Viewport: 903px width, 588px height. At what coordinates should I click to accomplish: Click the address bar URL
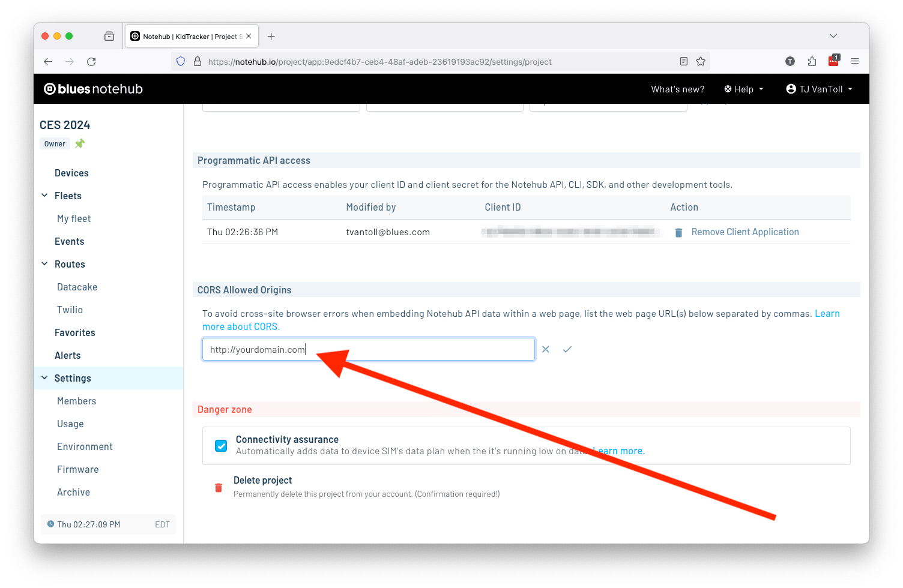pyautogui.click(x=379, y=62)
